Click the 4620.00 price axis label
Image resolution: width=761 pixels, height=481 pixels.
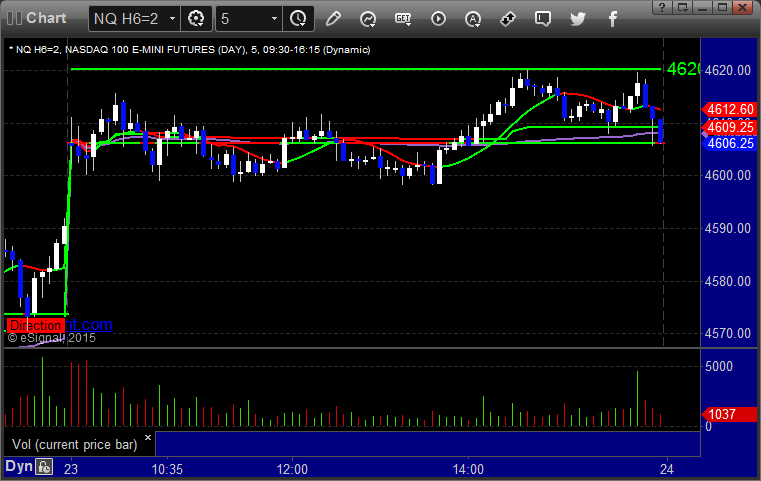point(728,70)
